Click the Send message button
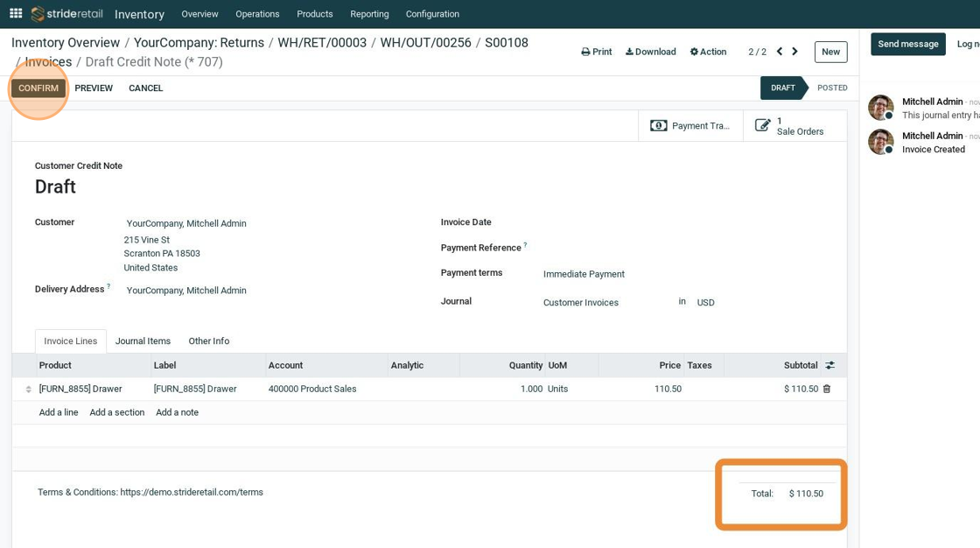 tap(907, 44)
